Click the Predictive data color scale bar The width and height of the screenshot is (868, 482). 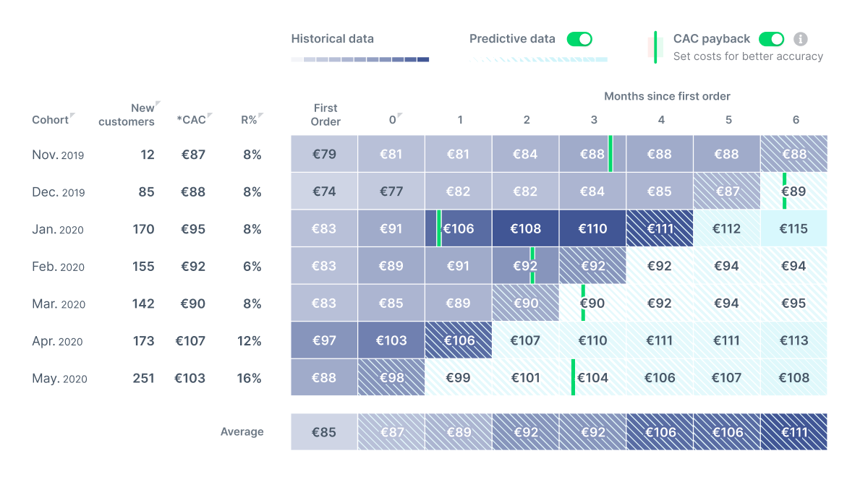coord(538,59)
